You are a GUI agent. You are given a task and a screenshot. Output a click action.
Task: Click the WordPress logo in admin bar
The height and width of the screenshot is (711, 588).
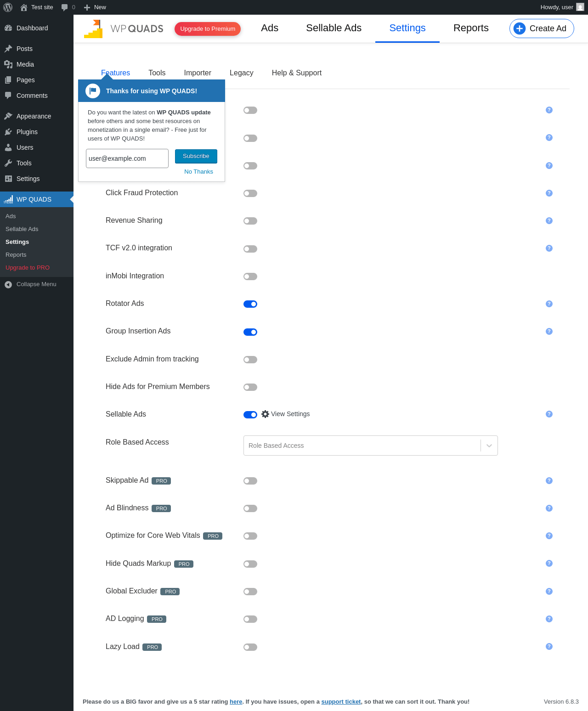pyautogui.click(x=8, y=7)
